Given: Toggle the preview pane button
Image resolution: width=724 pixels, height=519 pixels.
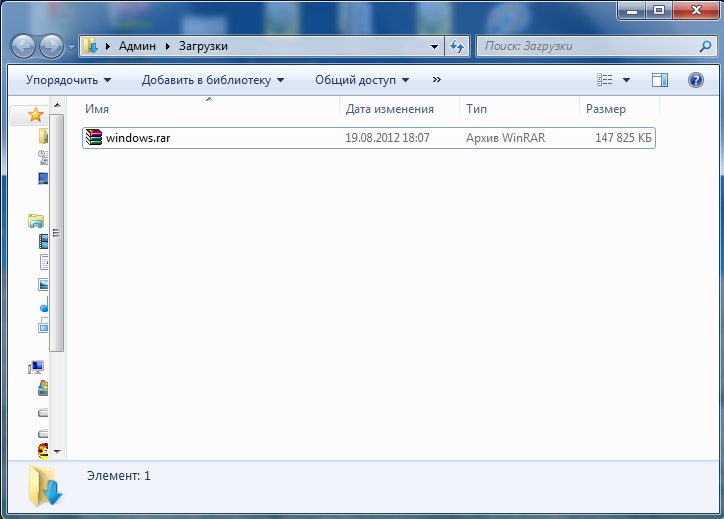Looking at the screenshot, I should click(659, 80).
